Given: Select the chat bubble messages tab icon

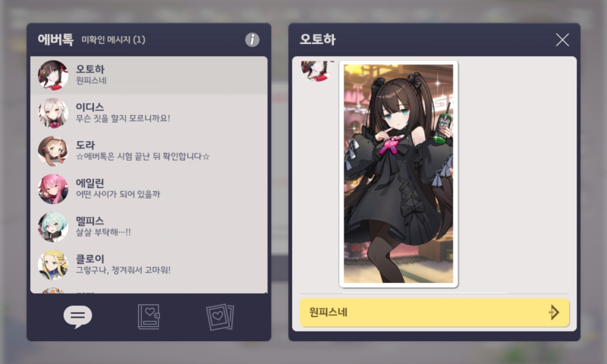Looking at the screenshot, I should pyautogui.click(x=78, y=316).
